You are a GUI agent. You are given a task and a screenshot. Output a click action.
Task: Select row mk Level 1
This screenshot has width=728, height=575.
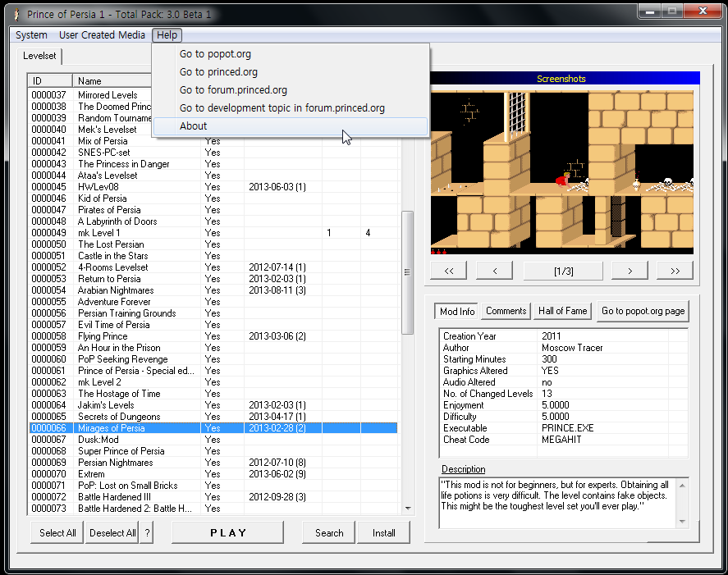pyautogui.click(x=213, y=232)
